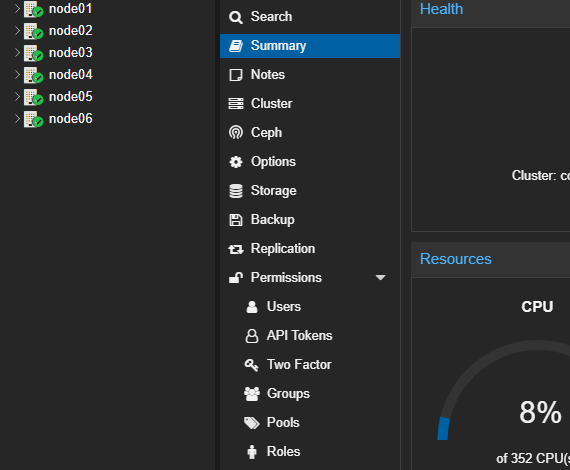
Task: Go to the Replication section
Action: [310, 249]
